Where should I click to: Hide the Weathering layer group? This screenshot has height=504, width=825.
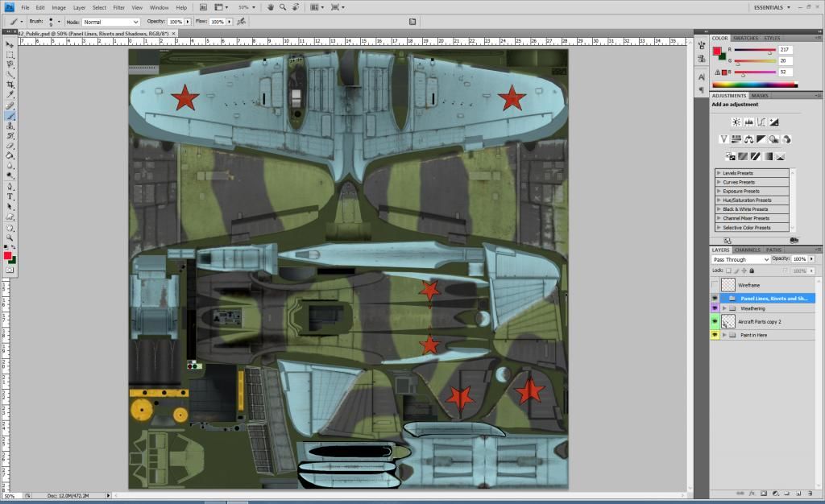click(x=715, y=308)
